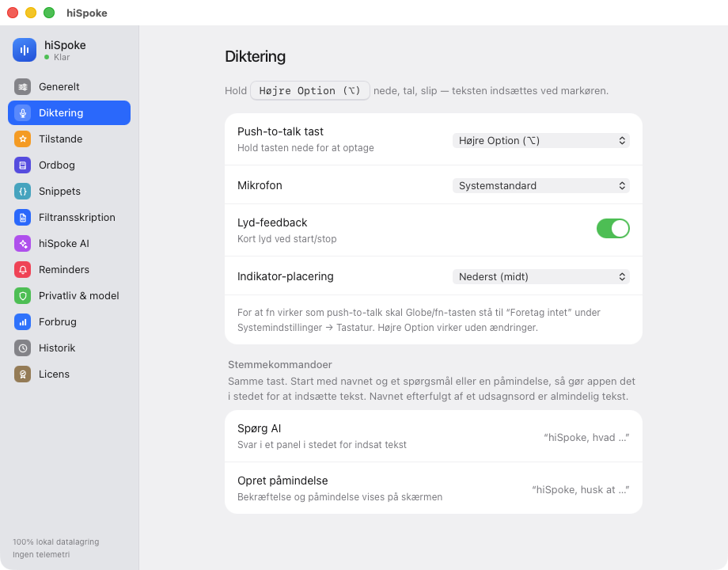Click the Forbrug bar chart icon
The image size is (728, 570).
click(22, 322)
